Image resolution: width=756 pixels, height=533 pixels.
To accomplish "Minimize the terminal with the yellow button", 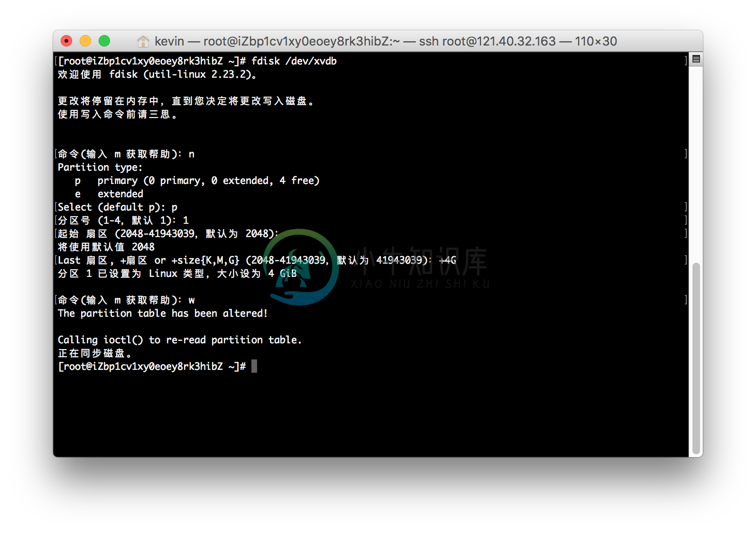I will tap(85, 41).
